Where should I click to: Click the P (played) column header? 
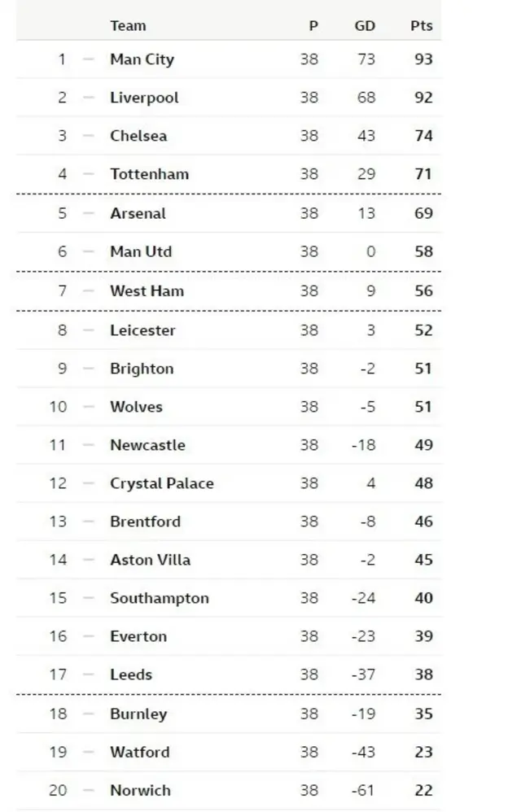tap(313, 26)
